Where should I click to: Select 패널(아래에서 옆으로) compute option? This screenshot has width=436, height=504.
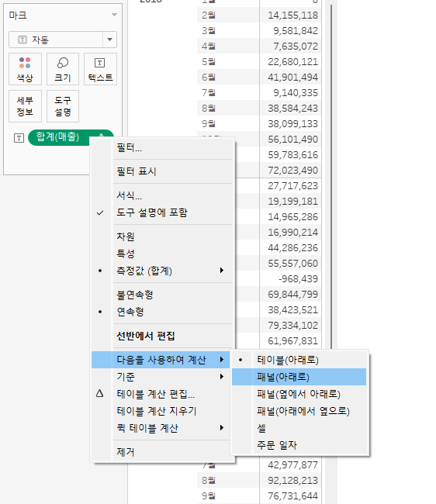299,411
